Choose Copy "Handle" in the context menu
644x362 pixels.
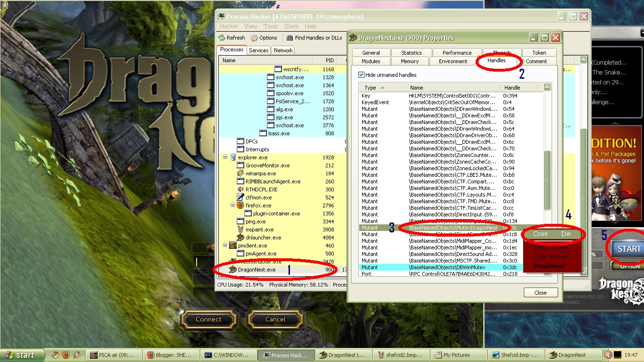pos(552,257)
